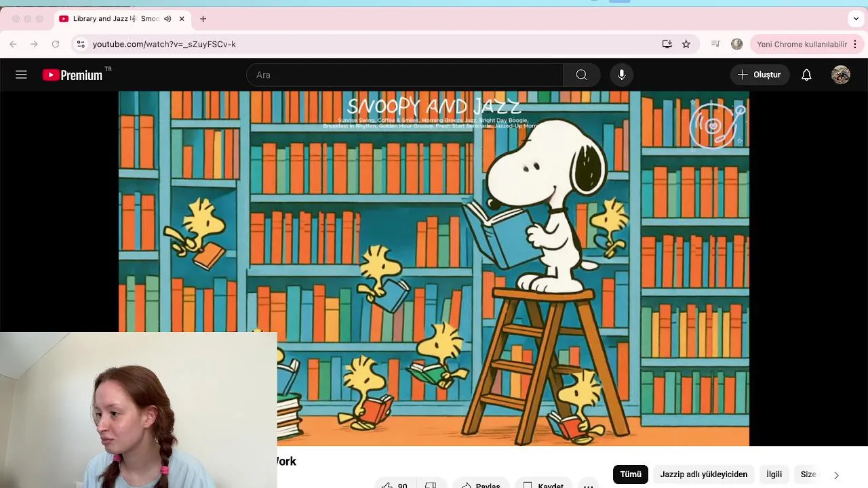Viewport: 868px width, 488px height.
Task: Click the URL address bar text
Action: coord(164,44)
